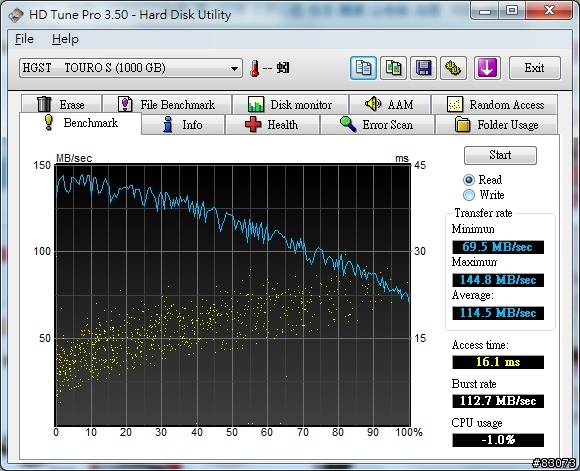Expand the HGST TOURO S drive dropdown

(x=131, y=68)
